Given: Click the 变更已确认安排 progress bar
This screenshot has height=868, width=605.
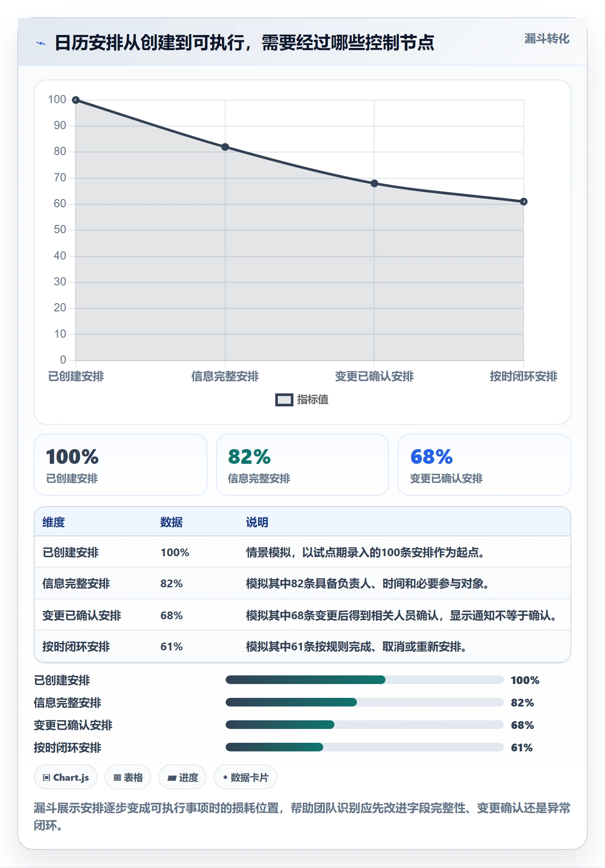Looking at the screenshot, I should click(x=365, y=725).
